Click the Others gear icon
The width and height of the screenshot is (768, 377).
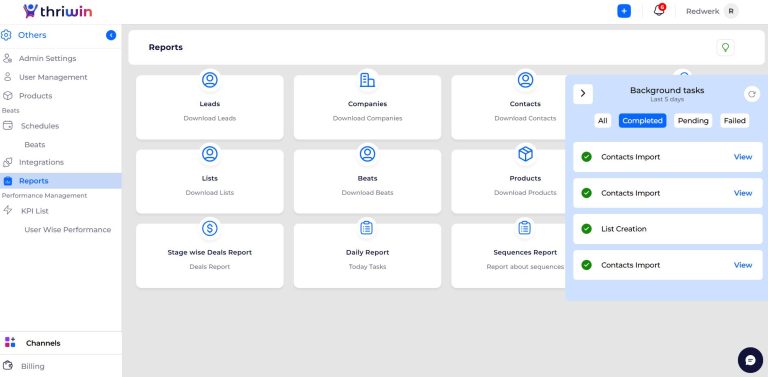click(x=6, y=35)
